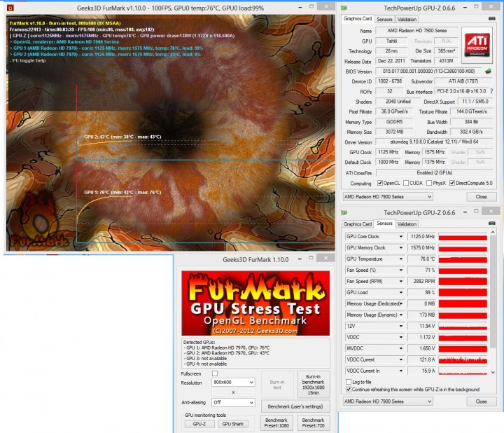Viewport: 504px width, 433px height.
Task: Click Close button in Graphics Card window
Action: 481,197
